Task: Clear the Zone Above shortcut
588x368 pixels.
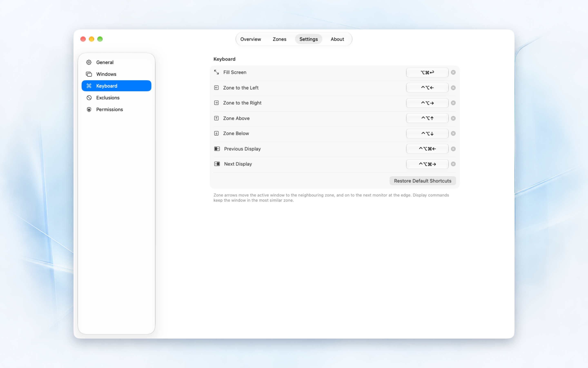Action: pyautogui.click(x=453, y=118)
